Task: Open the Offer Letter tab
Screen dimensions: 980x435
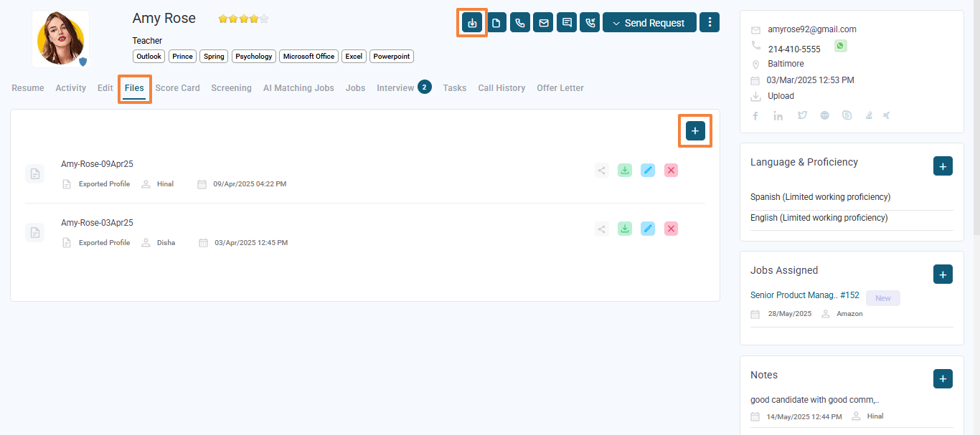Action: pos(560,88)
